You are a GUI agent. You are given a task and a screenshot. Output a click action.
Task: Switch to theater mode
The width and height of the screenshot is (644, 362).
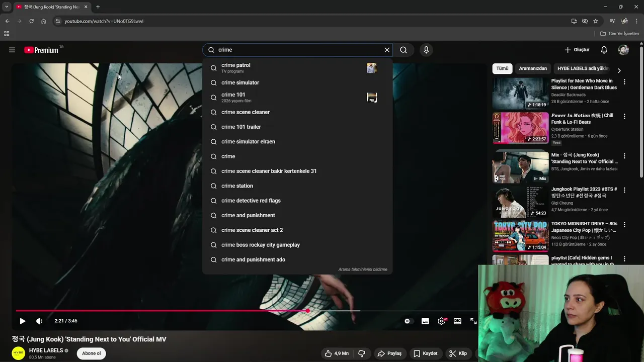[457, 321]
